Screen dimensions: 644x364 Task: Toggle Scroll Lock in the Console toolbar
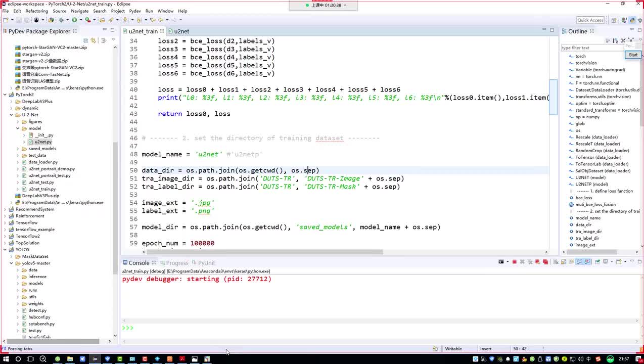coord(564,261)
